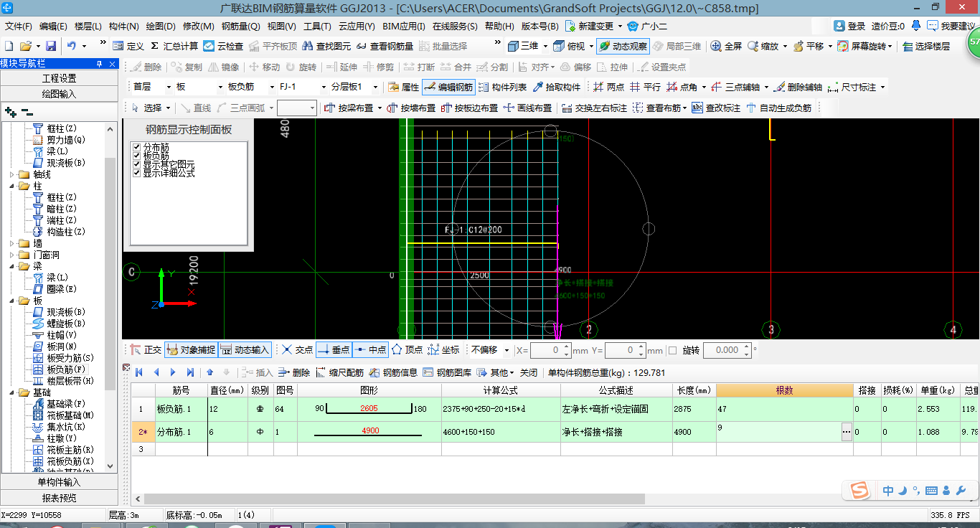Click the 单构件输入 navigation button

click(x=59, y=482)
